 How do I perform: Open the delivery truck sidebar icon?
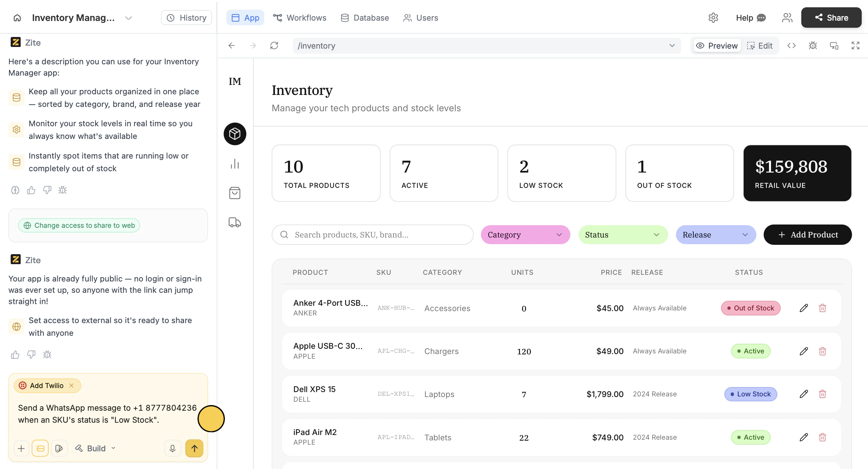click(235, 222)
